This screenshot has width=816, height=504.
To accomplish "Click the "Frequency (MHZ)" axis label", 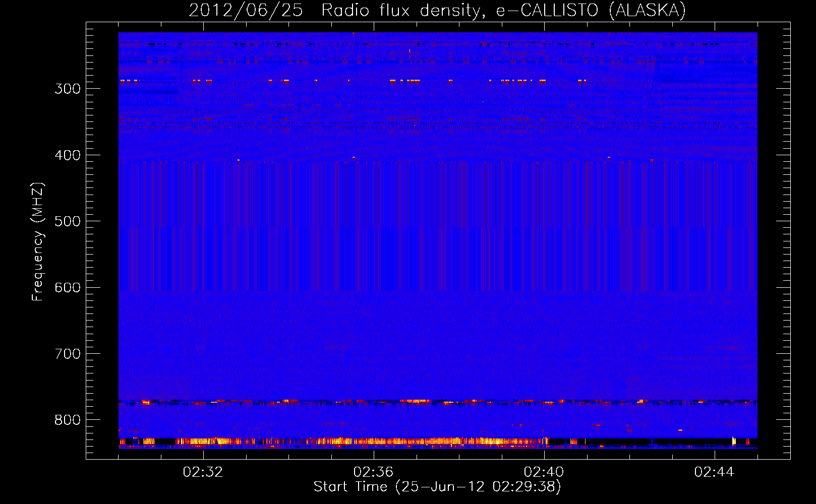I will [38, 241].
